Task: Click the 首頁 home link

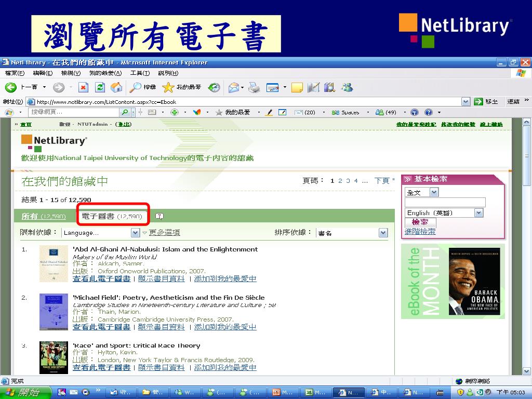Action: coord(26,125)
